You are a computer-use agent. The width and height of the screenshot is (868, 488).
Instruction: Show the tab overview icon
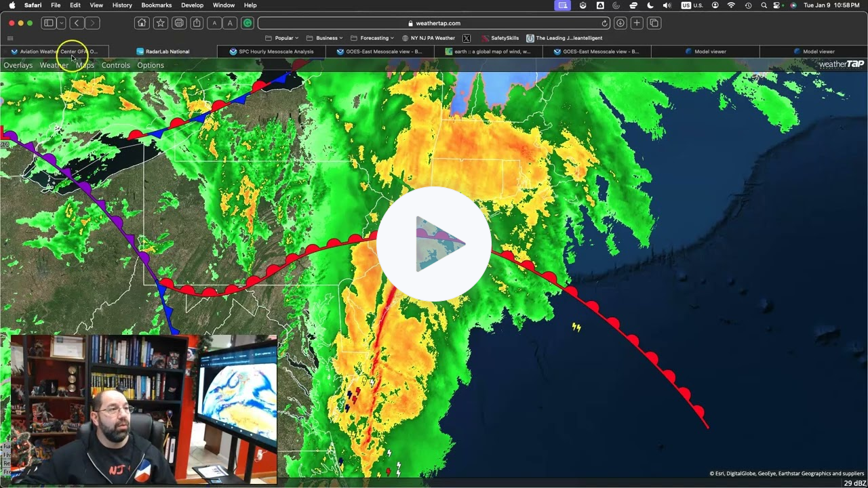pos(653,22)
